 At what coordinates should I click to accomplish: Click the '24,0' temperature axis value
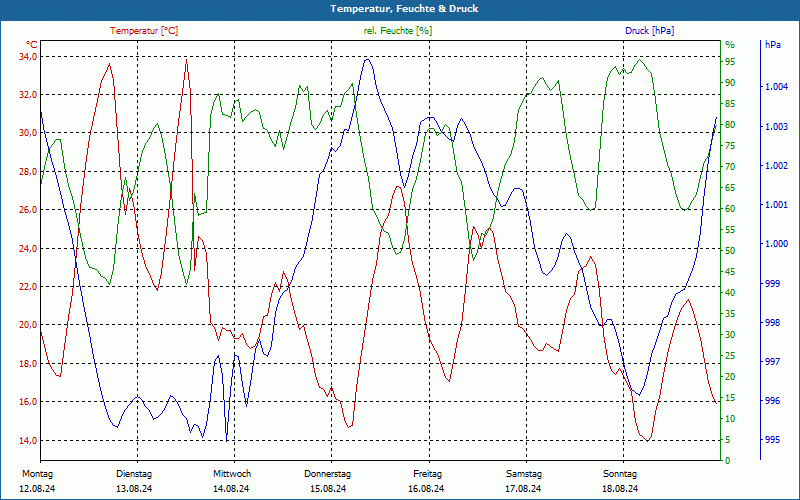point(29,248)
